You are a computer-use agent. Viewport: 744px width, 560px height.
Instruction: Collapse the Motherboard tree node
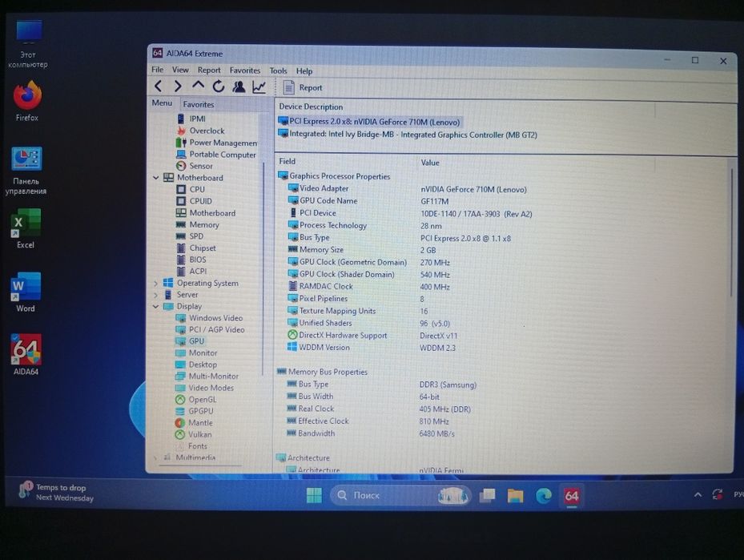tap(155, 178)
